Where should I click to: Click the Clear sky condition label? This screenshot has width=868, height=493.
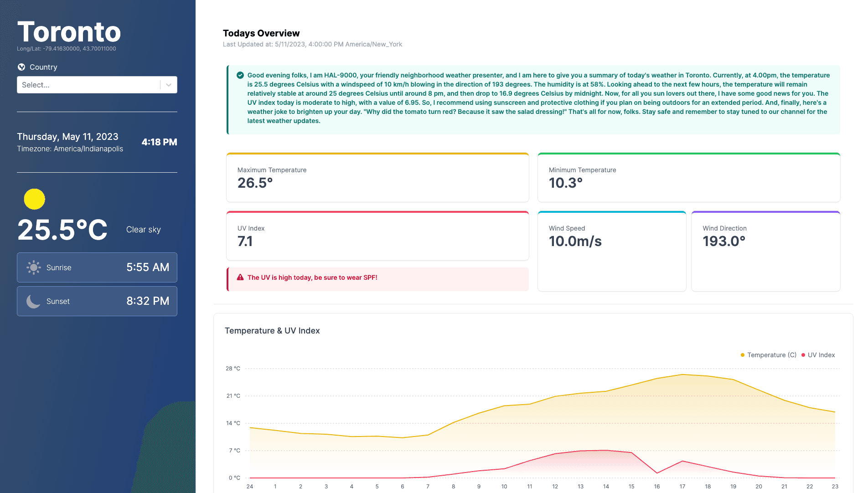[x=144, y=230]
